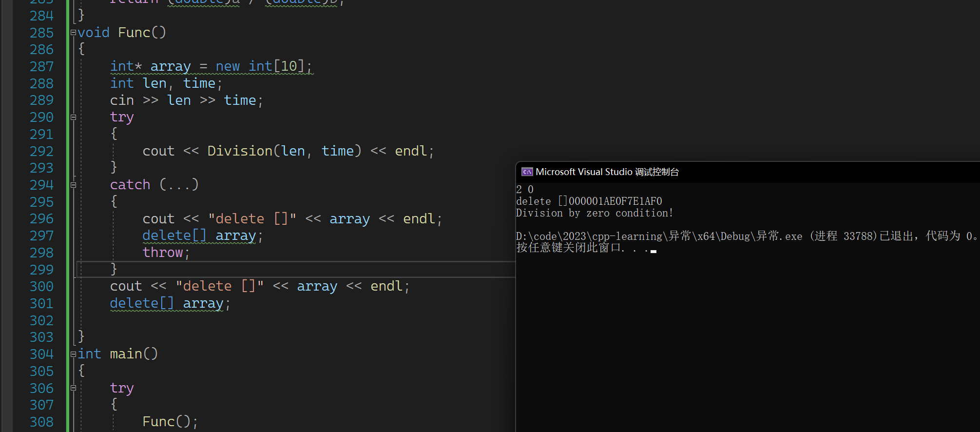Click the console input line '2 0'
980x432 pixels.
[x=525, y=189]
